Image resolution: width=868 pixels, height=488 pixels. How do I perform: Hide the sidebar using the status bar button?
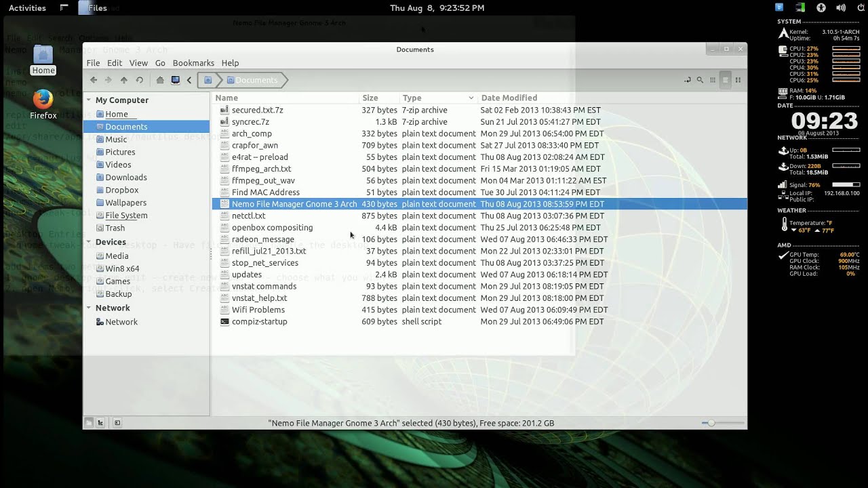[117, 423]
